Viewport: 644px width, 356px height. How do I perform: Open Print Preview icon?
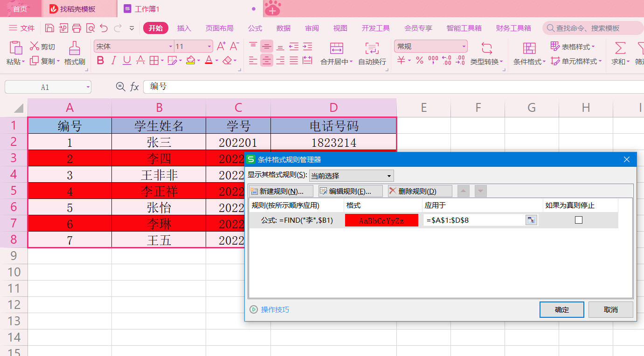pyautogui.click(x=90, y=28)
